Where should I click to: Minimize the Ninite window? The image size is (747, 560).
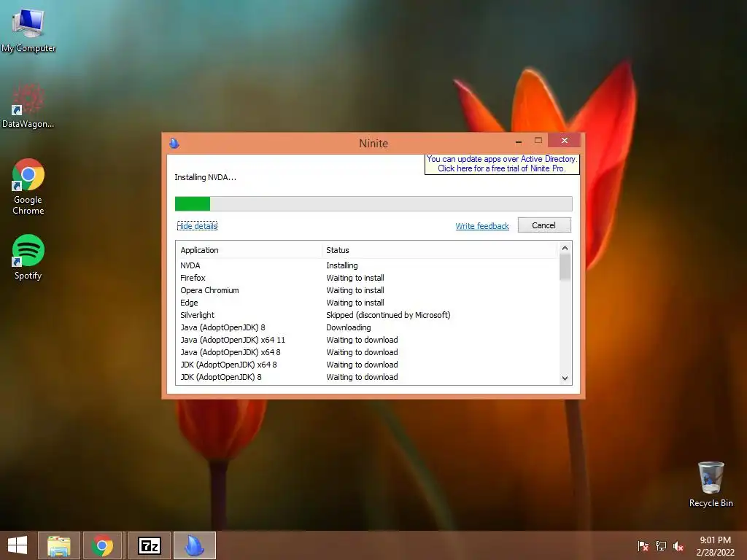(x=519, y=141)
